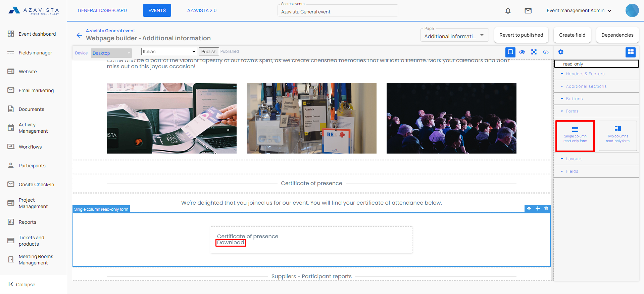Expand Buttons category

pos(596,99)
